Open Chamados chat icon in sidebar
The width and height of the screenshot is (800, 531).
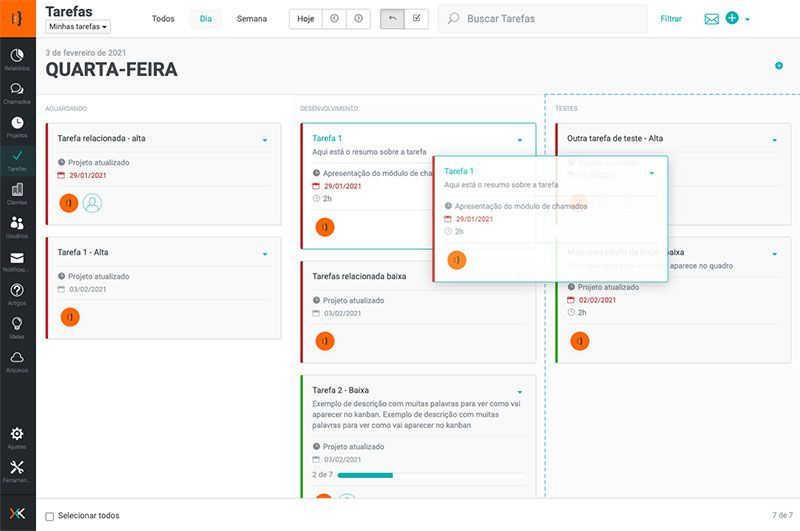pos(17,93)
